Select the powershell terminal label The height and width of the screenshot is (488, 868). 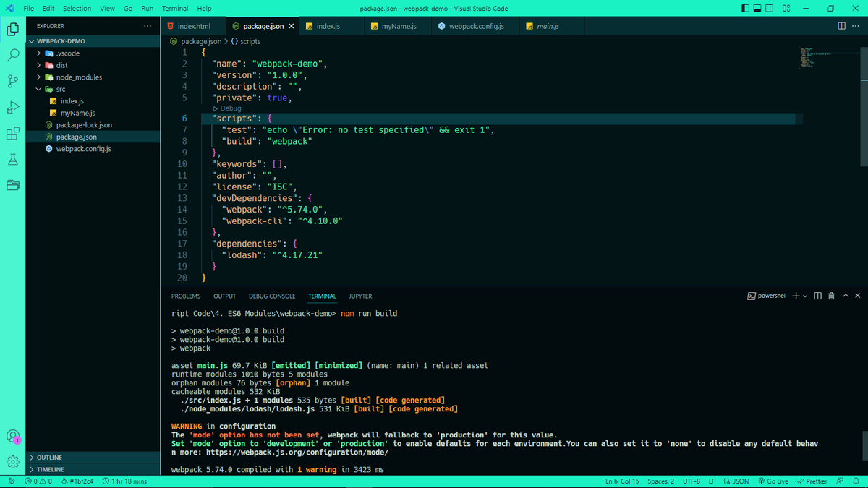point(767,296)
